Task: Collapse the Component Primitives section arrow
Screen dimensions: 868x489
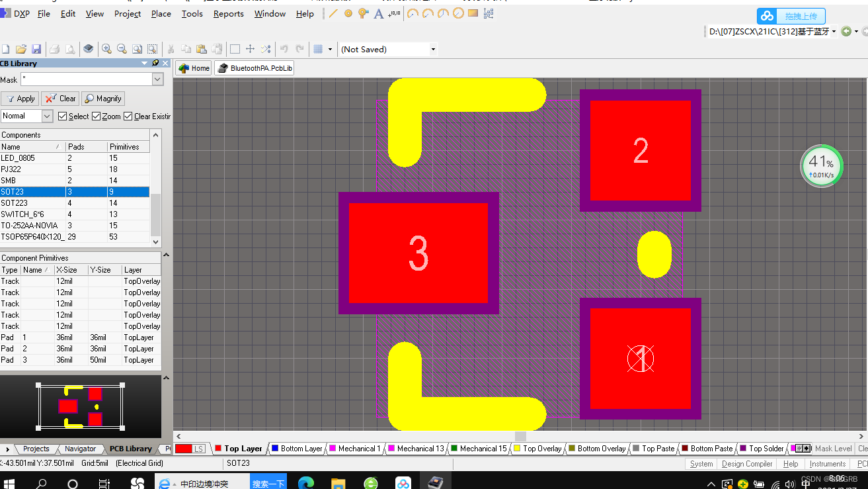Action: point(167,255)
